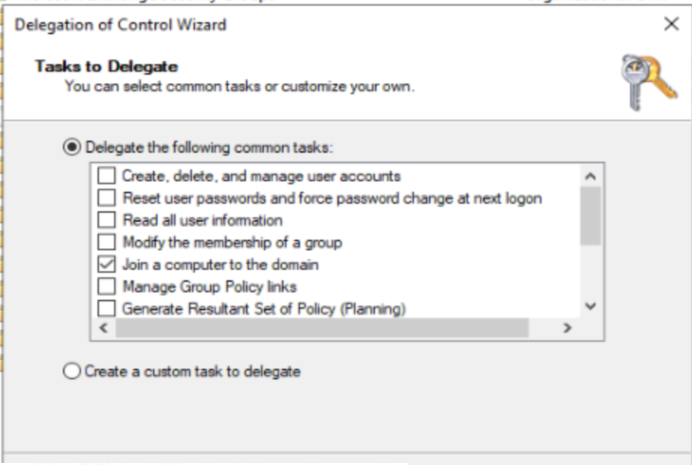Click the vertical scrollbar thumb in task list

[590, 216]
